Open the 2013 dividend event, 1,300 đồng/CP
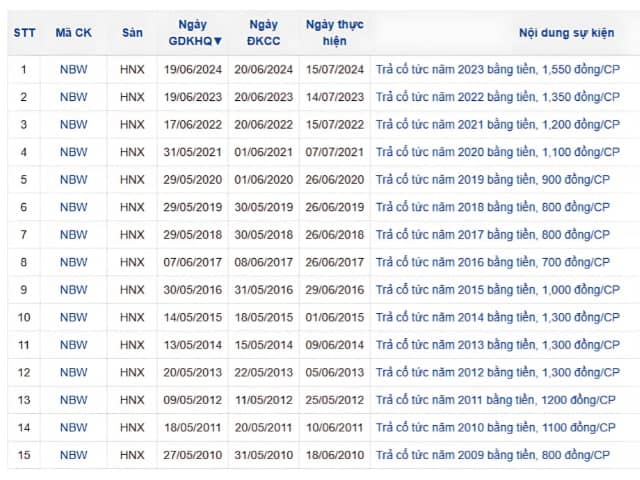The height and width of the screenshot is (480, 640). (x=498, y=345)
